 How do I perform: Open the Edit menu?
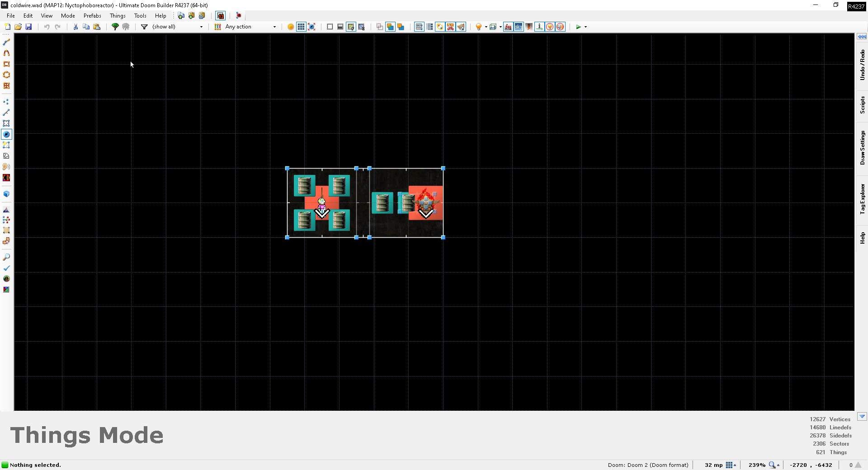28,15
